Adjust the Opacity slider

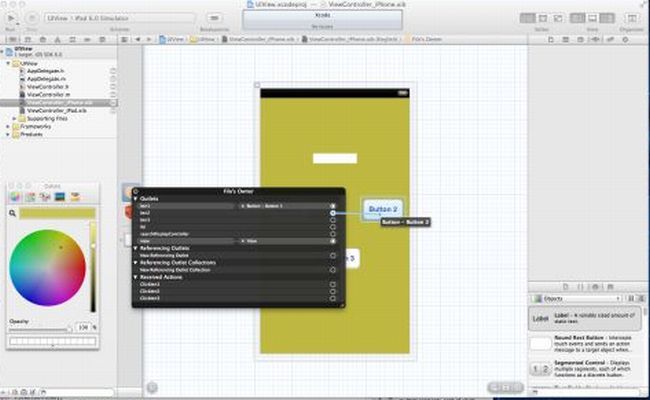click(x=39, y=330)
